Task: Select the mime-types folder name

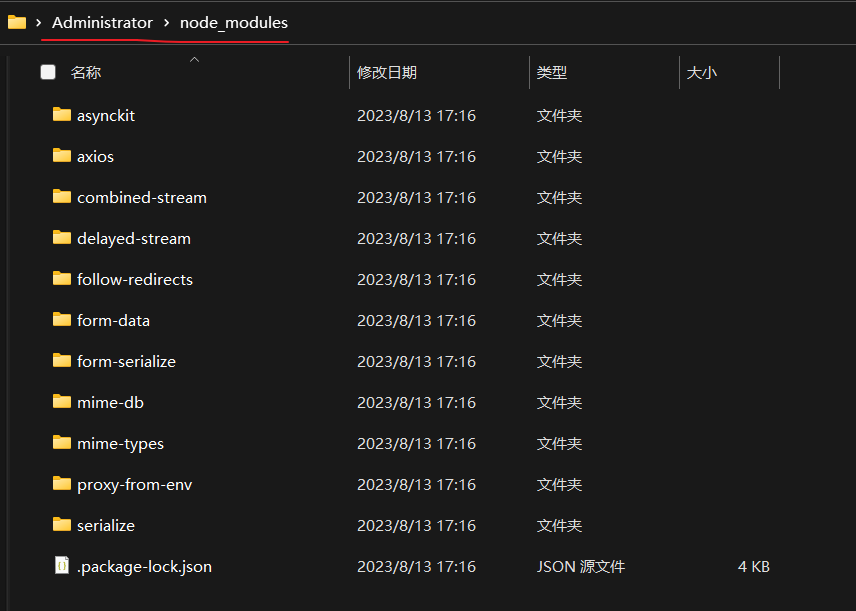Action: point(120,444)
